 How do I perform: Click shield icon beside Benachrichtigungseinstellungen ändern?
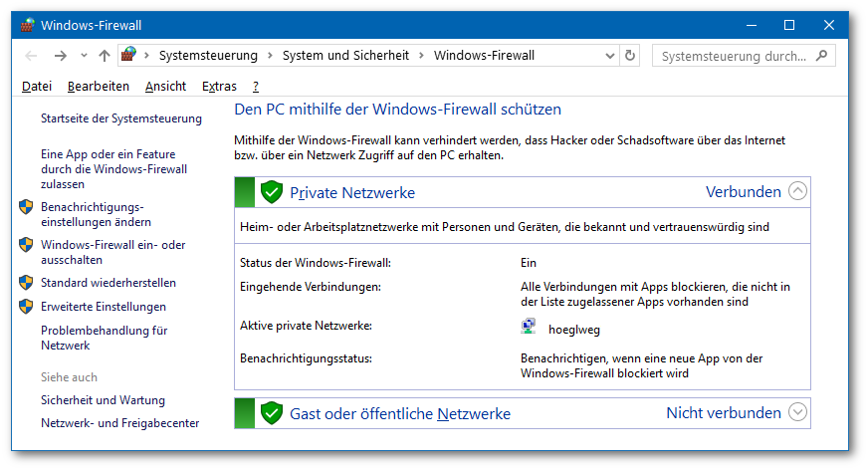click(x=26, y=207)
